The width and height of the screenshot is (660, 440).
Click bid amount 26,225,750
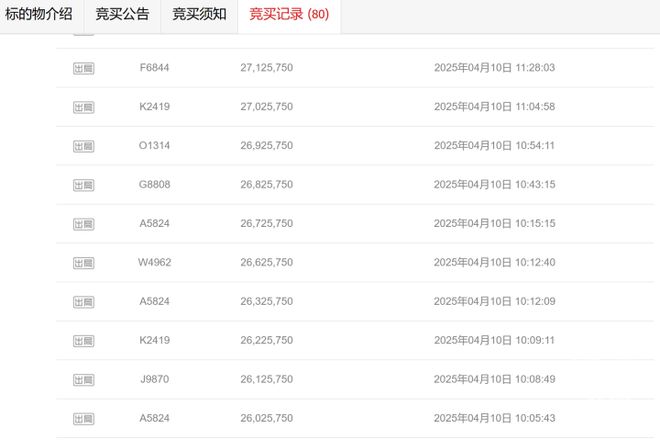pyautogui.click(x=267, y=340)
